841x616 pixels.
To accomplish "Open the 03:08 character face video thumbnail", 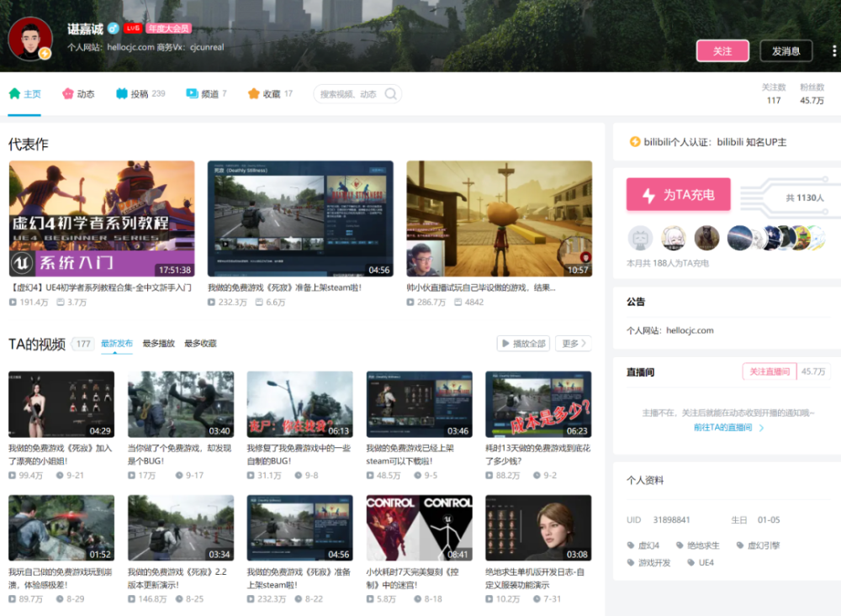I will [538, 528].
